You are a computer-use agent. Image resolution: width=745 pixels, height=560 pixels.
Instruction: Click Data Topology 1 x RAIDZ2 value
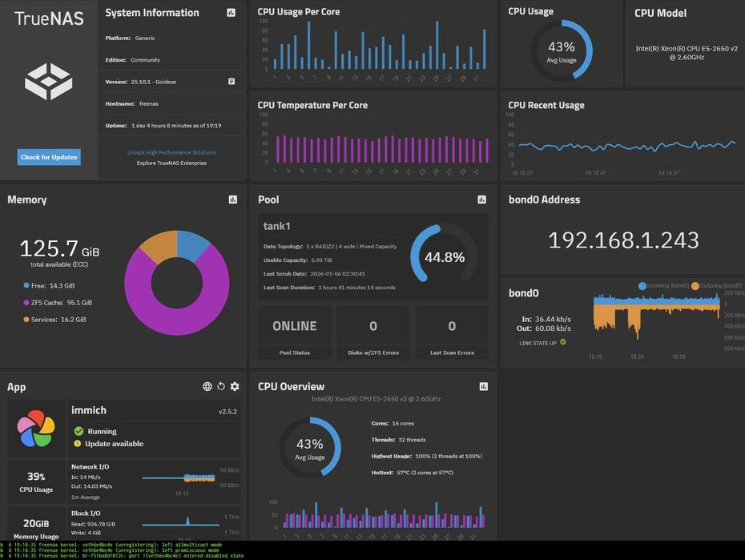[x=351, y=246]
